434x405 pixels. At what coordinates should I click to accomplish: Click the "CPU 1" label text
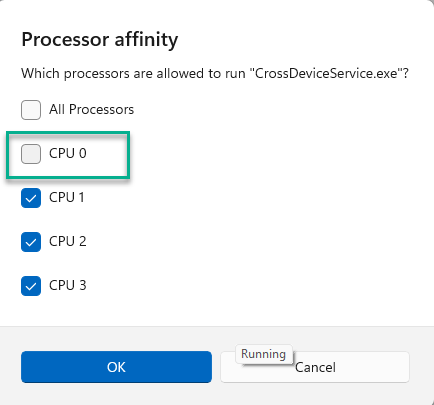coord(67,197)
